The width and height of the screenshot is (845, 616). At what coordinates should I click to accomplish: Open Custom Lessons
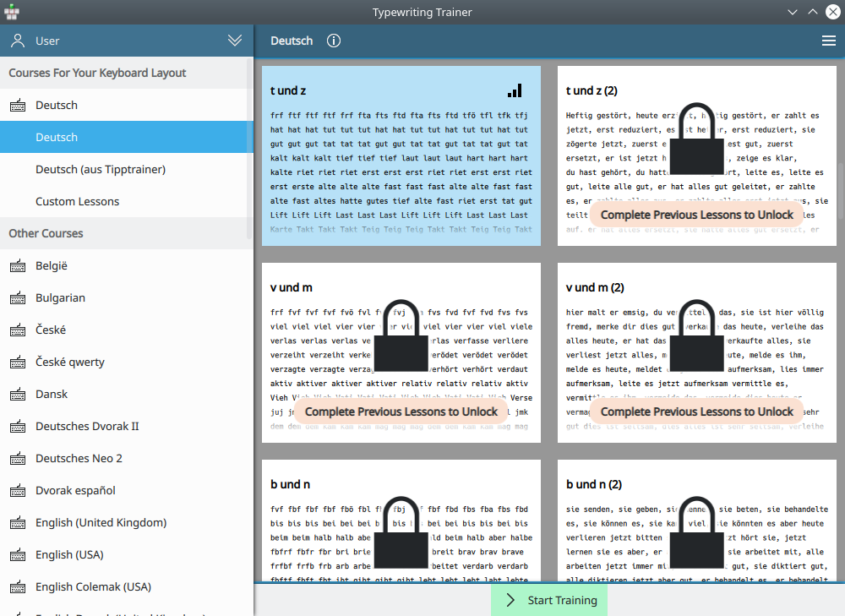(77, 202)
